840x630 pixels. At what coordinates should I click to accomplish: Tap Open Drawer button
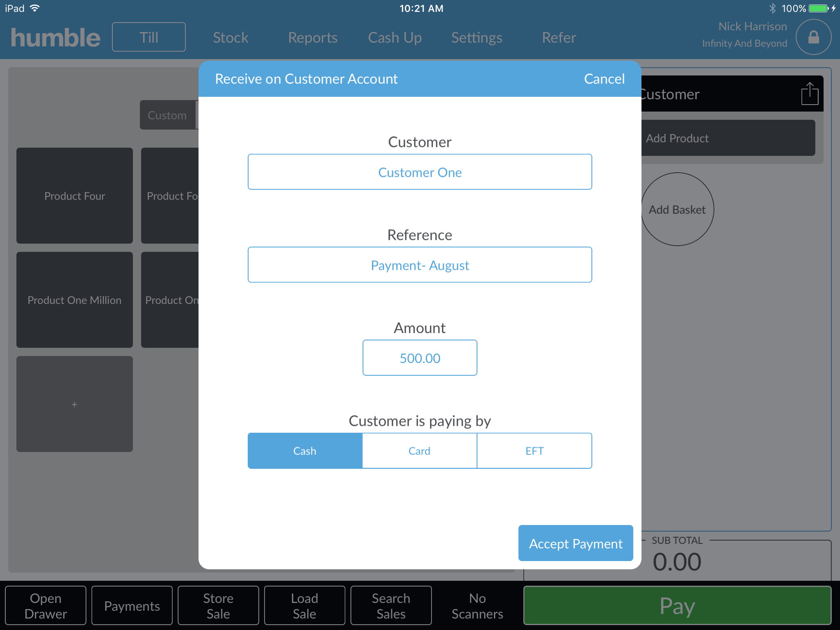pyautogui.click(x=46, y=605)
